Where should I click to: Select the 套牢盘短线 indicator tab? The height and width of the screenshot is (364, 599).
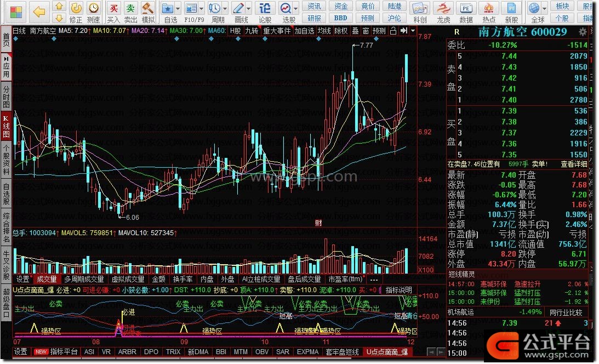[342, 352]
